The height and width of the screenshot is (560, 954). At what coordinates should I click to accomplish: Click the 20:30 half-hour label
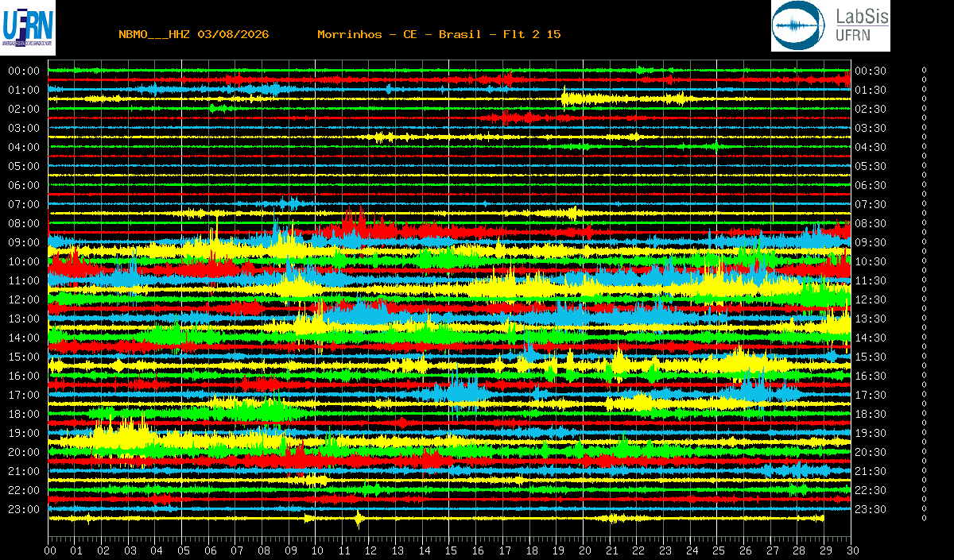pos(870,452)
